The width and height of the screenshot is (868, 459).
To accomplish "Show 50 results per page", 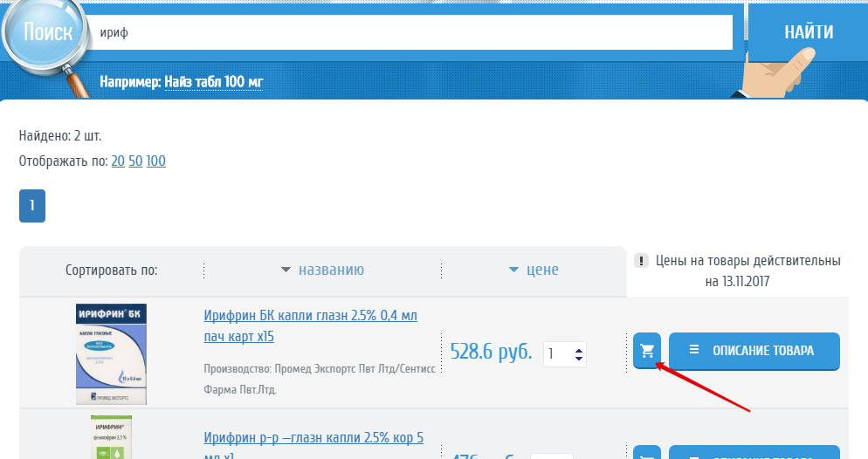I will tap(135, 161).
